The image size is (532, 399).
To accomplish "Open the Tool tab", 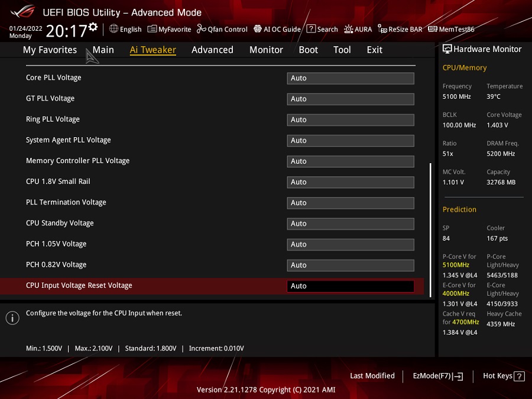I will (342, 50).
